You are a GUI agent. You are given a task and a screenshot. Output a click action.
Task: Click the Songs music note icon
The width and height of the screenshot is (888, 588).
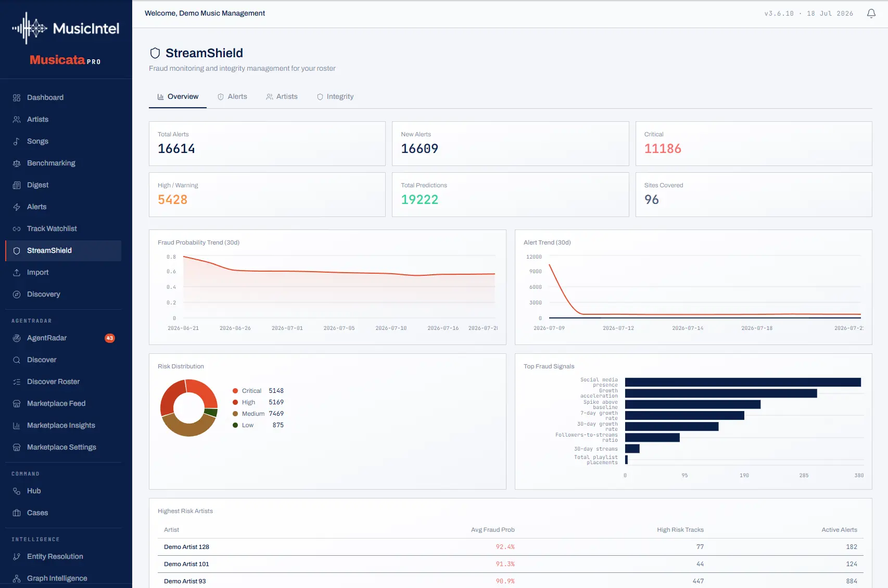[x=17, y=142]
